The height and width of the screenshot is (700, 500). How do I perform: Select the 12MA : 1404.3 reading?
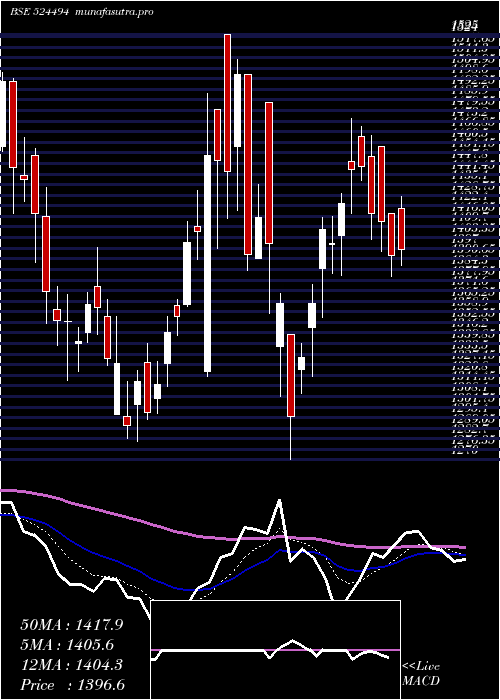72,664
